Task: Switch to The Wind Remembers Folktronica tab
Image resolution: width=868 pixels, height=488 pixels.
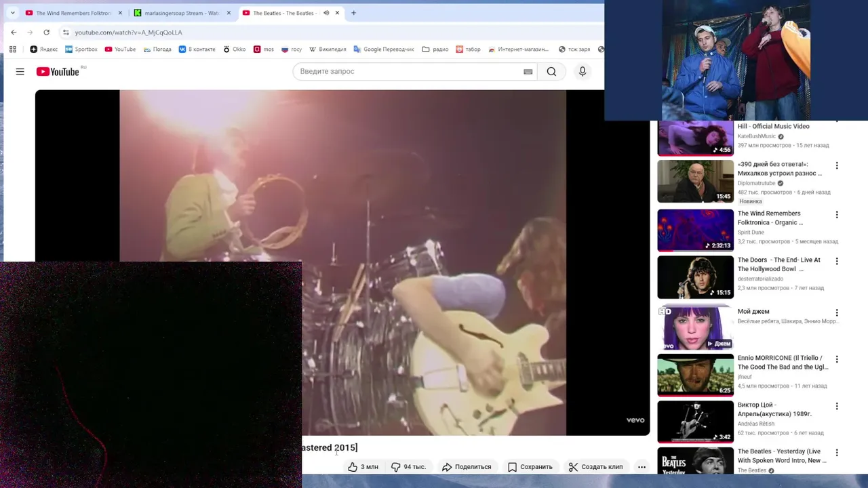Action: [x=73, y=13]
